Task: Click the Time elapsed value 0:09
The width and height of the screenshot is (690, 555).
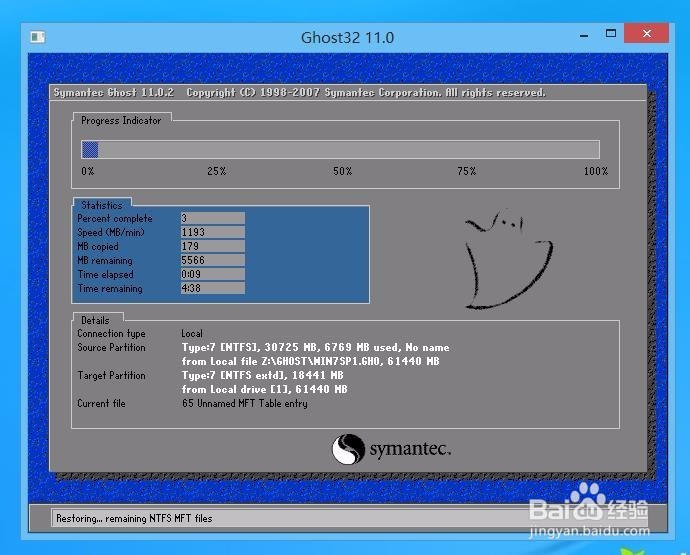Action: (x=213, y=275)
